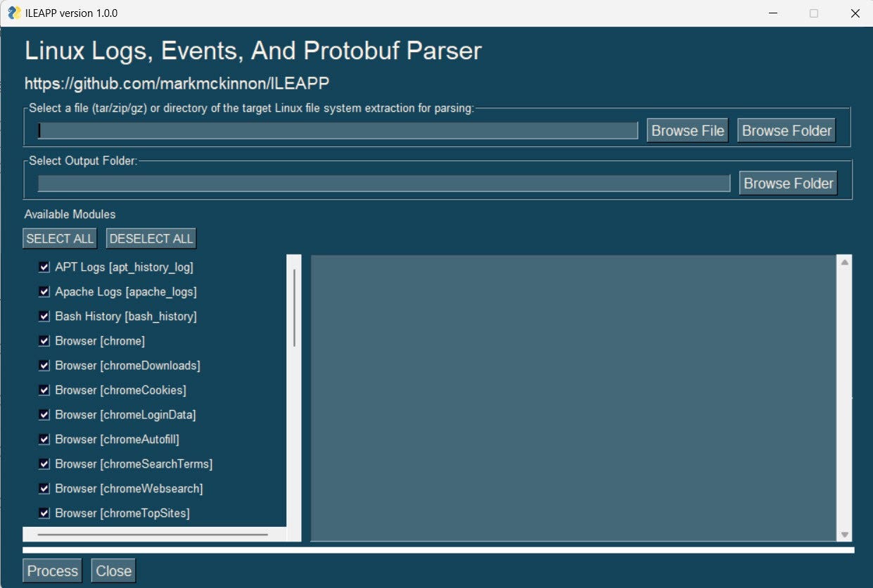
Task: Click the 'Linux Logs, Events, And Protobuf Parser' heading
Action: (253, 51)
